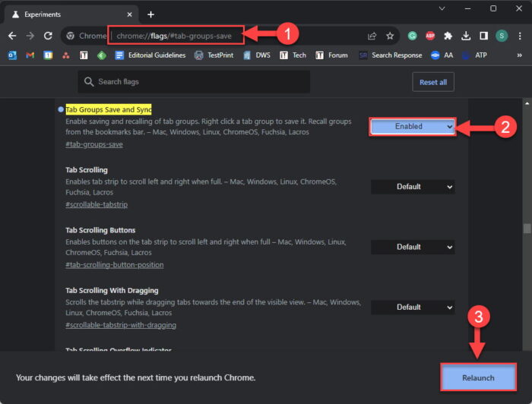Open the green diamond bookmark icon
This screenshot has width=532, height=404.
pyautogui.click(x=102, y=55)
